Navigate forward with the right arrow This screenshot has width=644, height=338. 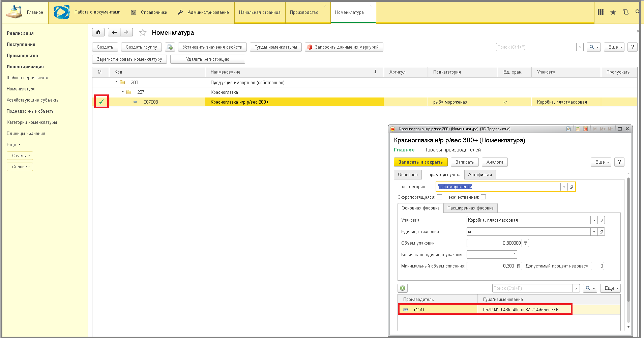[126, 32]
